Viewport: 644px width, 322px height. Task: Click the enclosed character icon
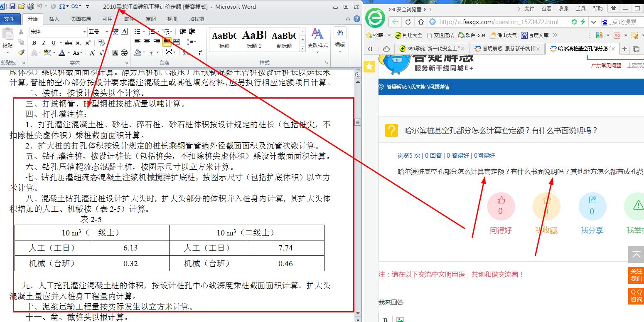[124, 53]
